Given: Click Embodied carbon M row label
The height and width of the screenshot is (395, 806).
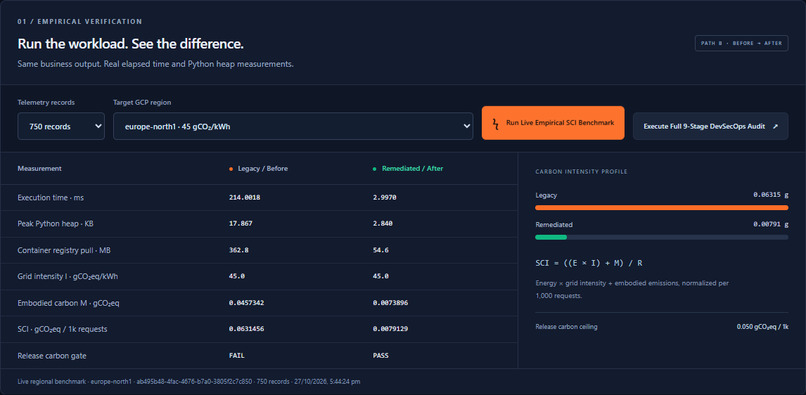Looking at the screenshot, I should (x=68, y=303).
